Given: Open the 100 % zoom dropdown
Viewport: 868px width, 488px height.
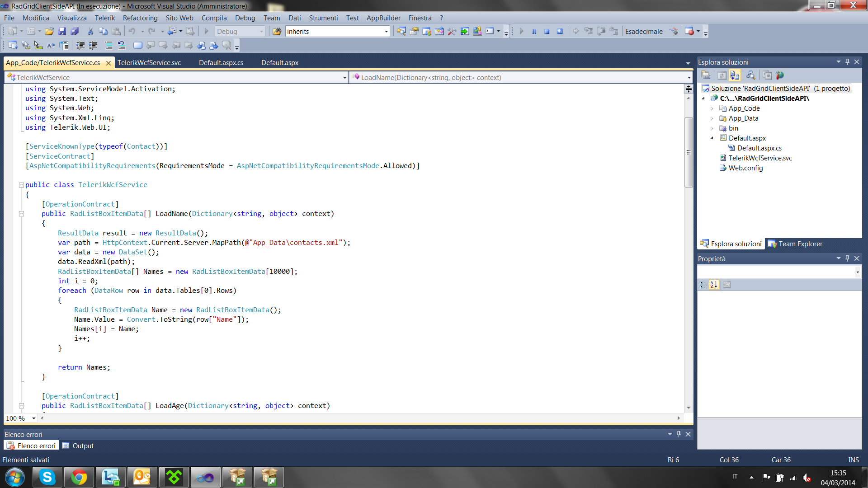Looking at the screenshot, I should click(33, 418).
